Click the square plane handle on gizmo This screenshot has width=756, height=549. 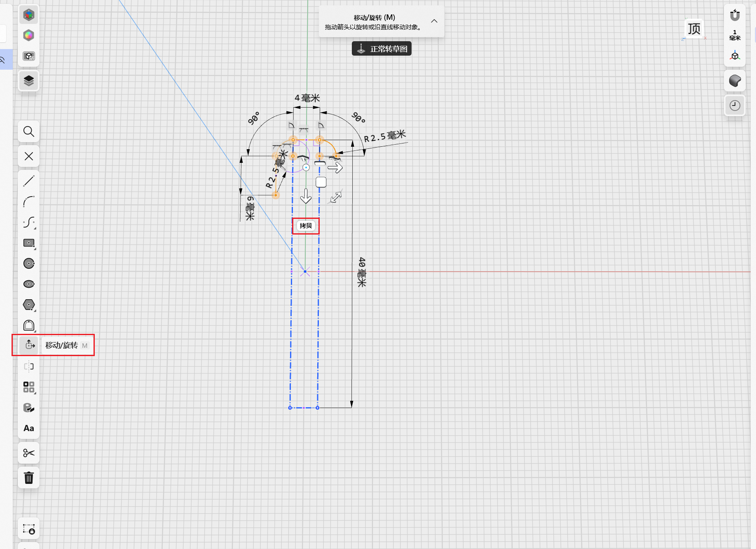[321, 182]
